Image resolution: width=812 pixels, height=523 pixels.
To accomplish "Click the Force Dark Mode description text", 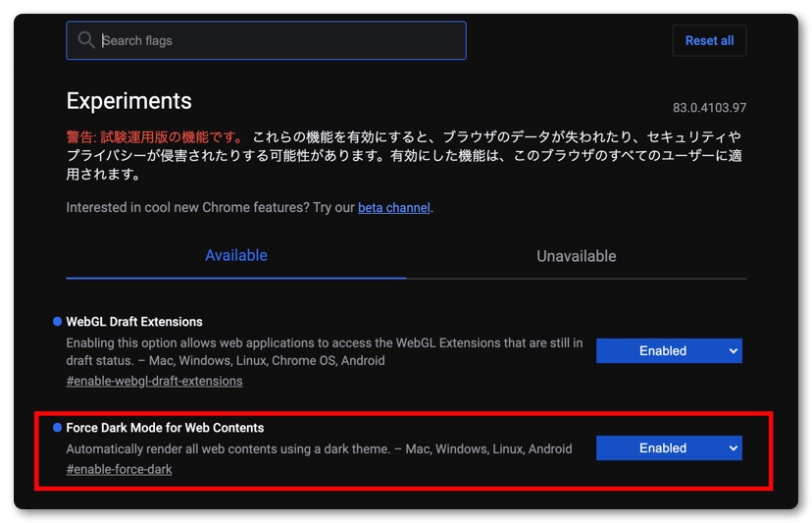I will point(319,448).
